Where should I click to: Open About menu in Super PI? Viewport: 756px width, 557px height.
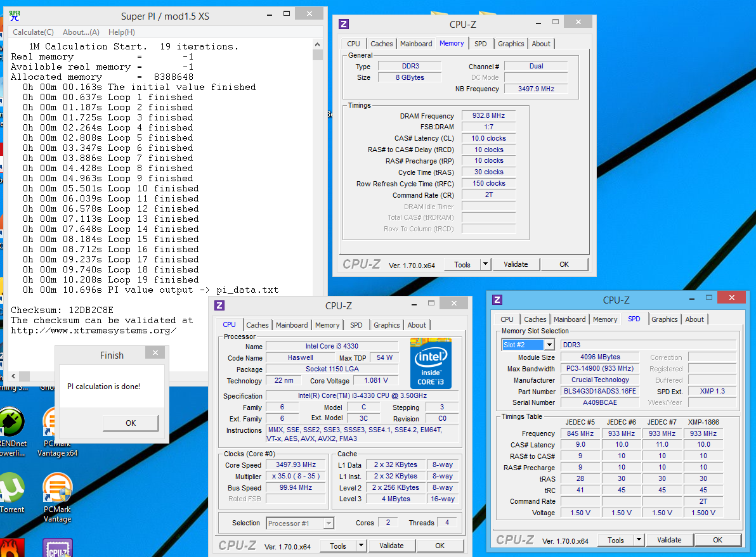tap(81, 32)
